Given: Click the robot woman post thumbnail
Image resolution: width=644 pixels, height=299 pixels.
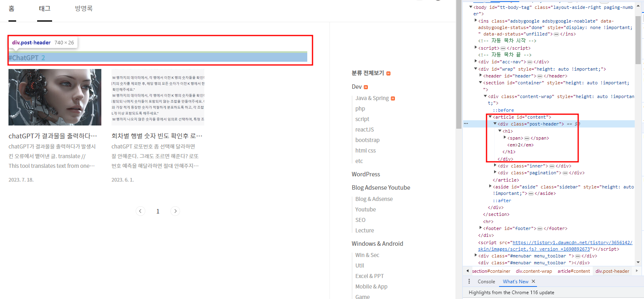Looking at the screenshot, I should click(55, 97).
